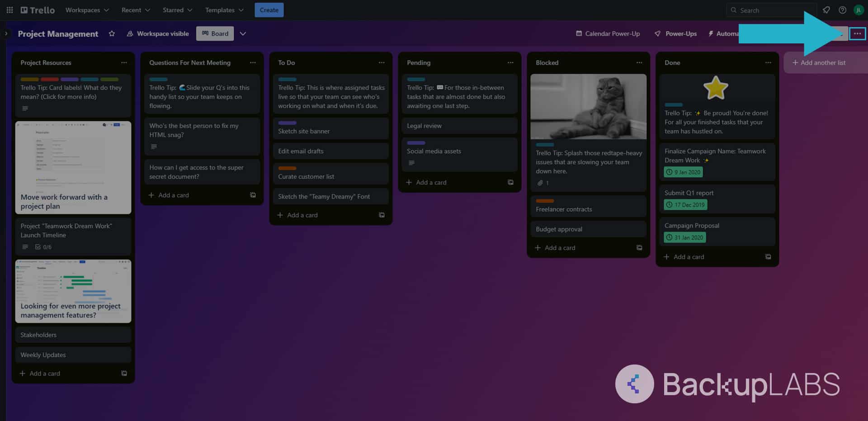Open the "Edit email drafts" card

331,151
